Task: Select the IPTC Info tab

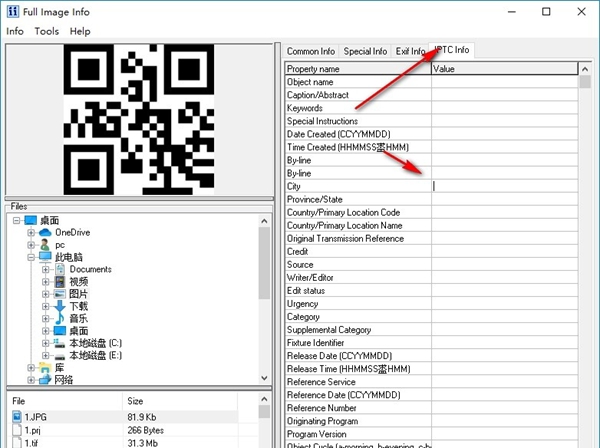Action: coord(452,50)
